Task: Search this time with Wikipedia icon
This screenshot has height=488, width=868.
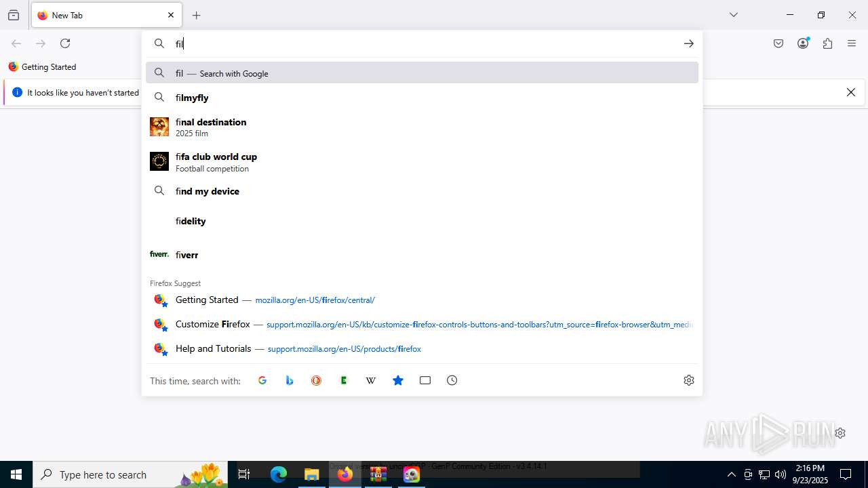Action: (371, 380)
